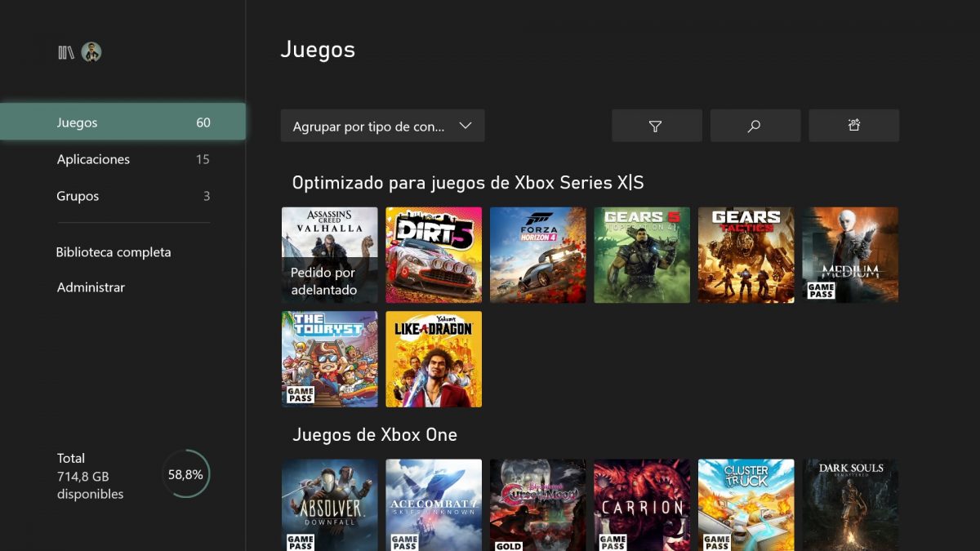The height and width of the screenshot is (551, 980).
Task: Open the game library icon top-left
Action: click(65, 52)
